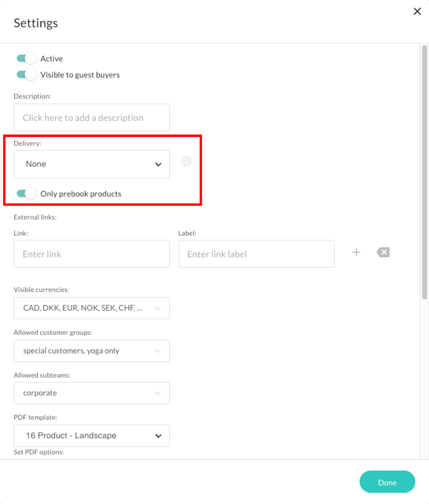
Task: Expand the Visible currencies dropdown
Action: pos(92,308)
